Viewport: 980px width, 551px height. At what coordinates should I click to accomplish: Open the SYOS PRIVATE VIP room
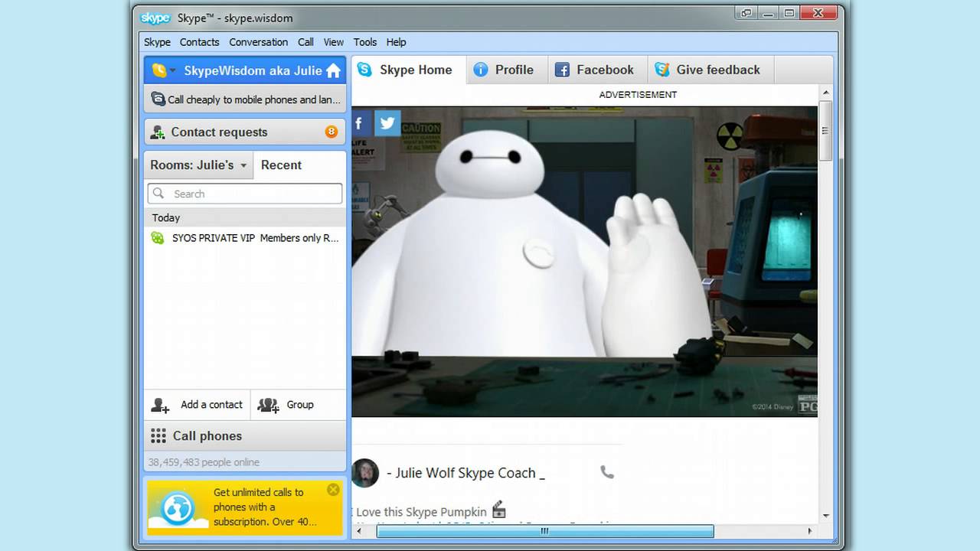tap(245, 238)
